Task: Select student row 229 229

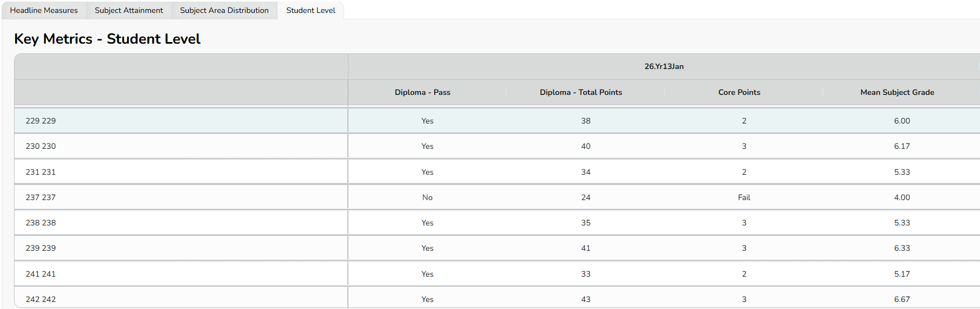Action: click(x=41, y=121)
